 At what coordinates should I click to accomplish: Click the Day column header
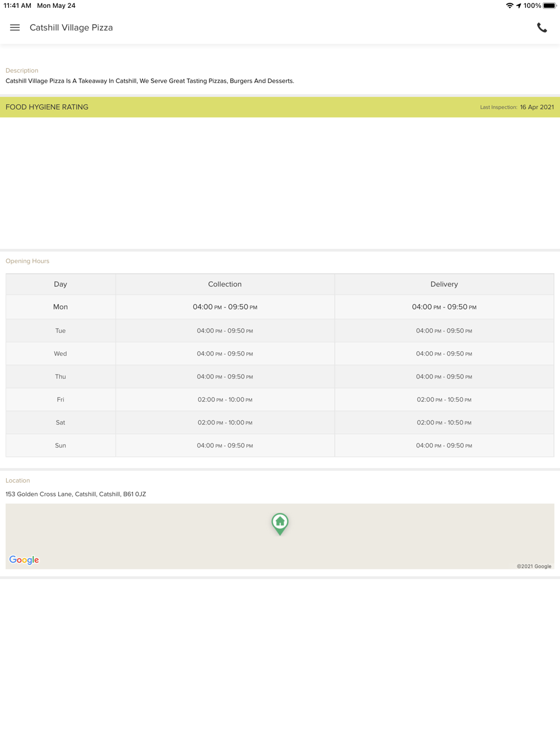tap(60, 284)
